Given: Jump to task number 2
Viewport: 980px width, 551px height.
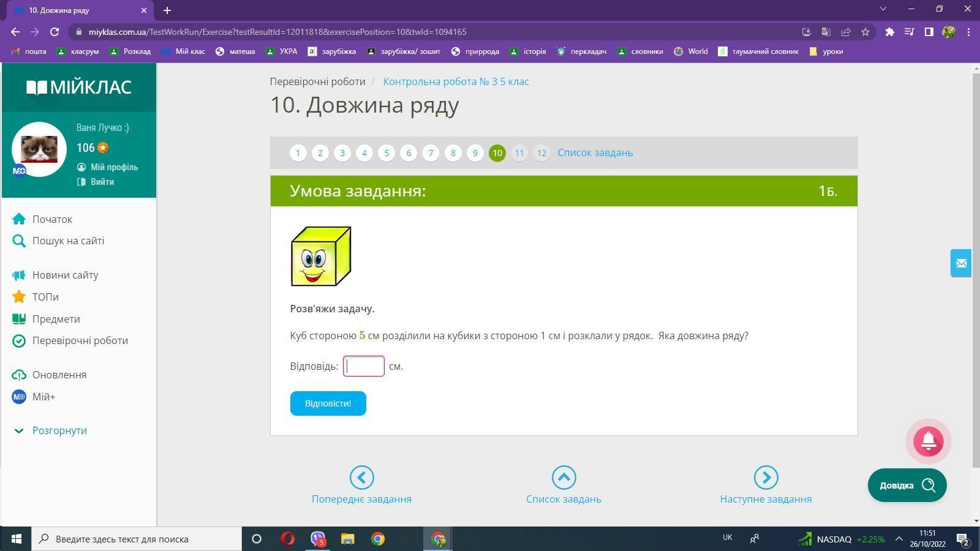Looking at the screenshot, I should pos(320,153).
